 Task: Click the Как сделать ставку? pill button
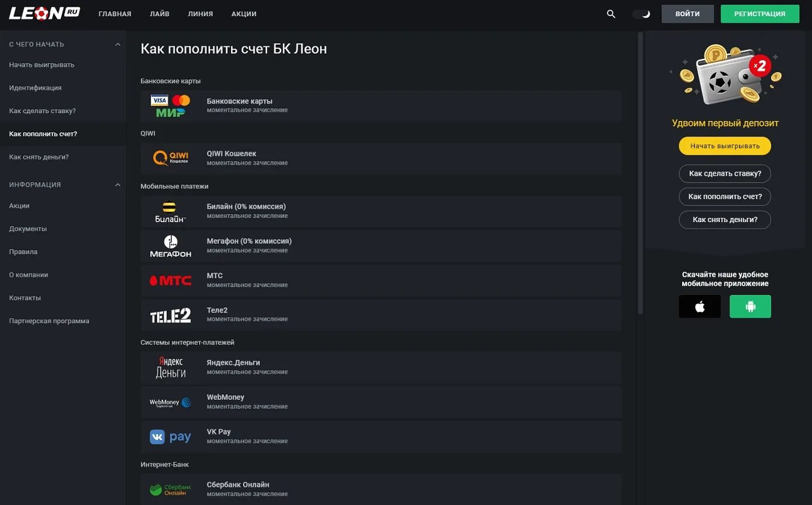pyautogui.click(x=725, y=173)
